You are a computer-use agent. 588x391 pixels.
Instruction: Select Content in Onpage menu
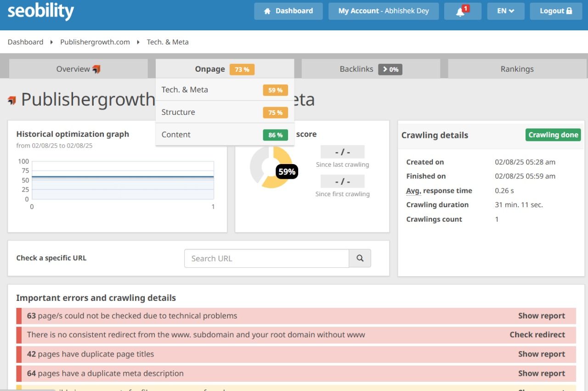pyautogui.click(x=225, y=135)
